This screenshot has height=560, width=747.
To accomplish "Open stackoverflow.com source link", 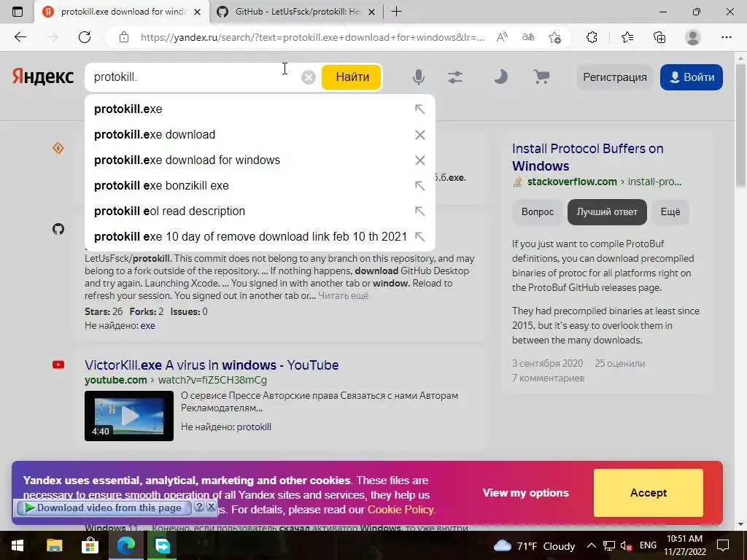I will [572, 182].
